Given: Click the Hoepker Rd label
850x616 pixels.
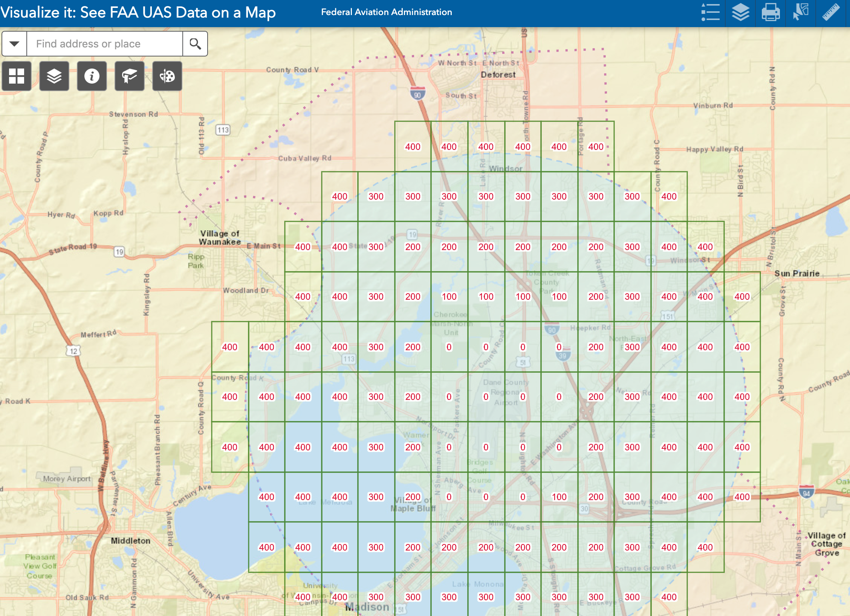Looking at the screenshot, I should pos(590,328).
